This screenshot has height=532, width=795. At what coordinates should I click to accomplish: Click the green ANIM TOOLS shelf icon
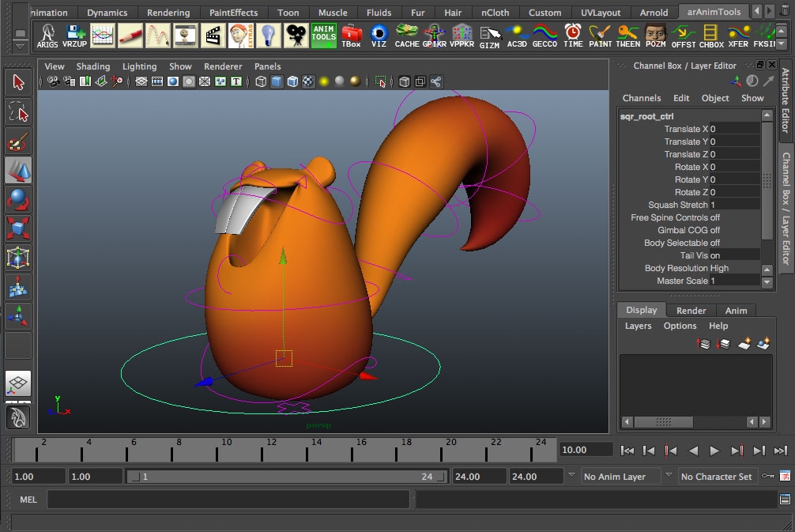tap(322, 36)
